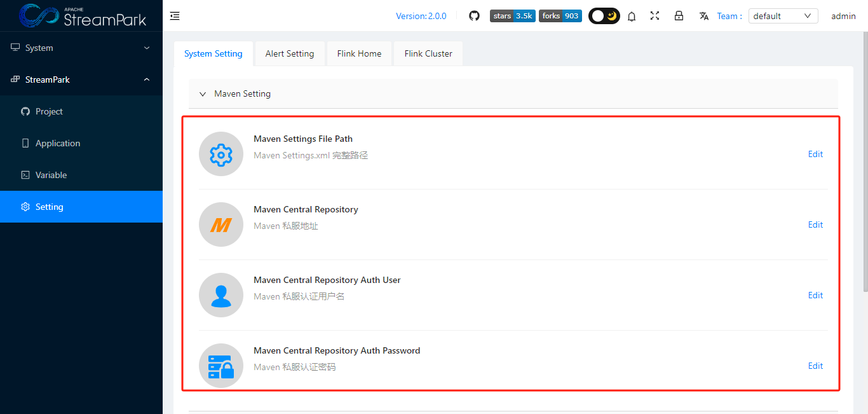Click the orange Maven Central Repository icon
The width and height of the screenshot is (868, 414).
click(x=220, y=224)
